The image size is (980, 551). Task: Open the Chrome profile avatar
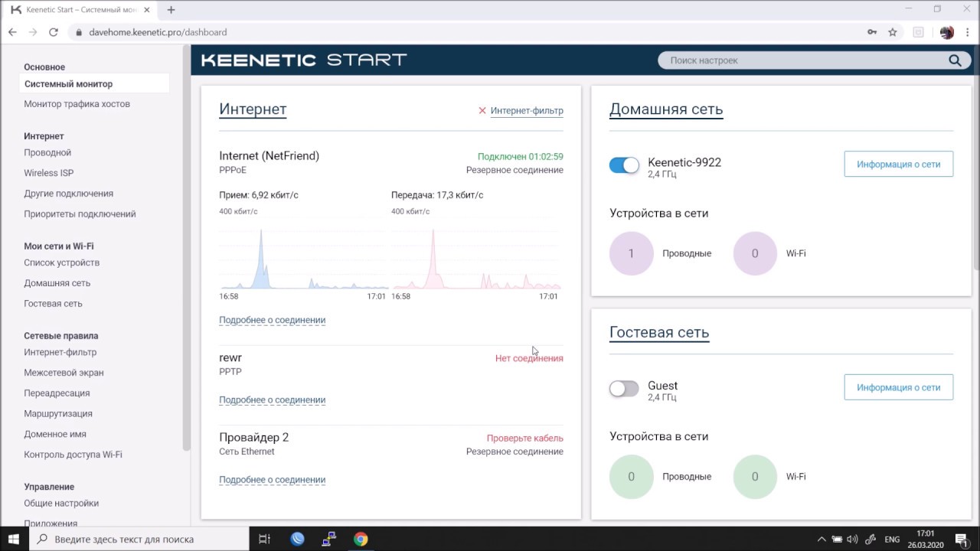947,32
